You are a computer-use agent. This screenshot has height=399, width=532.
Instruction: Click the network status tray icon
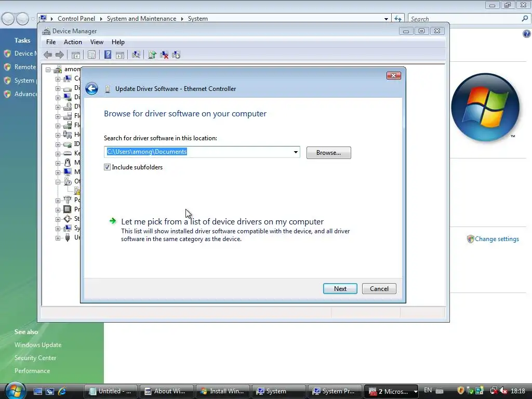[x=494, y=391]
